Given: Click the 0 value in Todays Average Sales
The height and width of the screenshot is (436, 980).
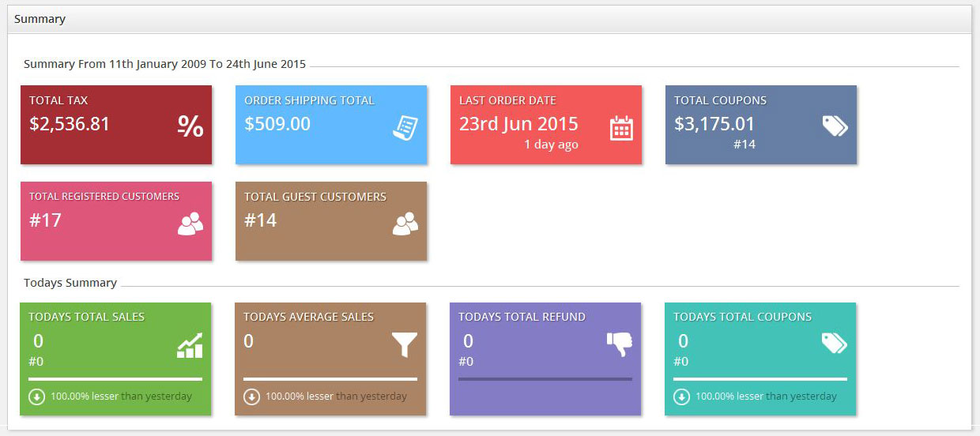Looking at the screenshot, I should [x=249, y=341].
